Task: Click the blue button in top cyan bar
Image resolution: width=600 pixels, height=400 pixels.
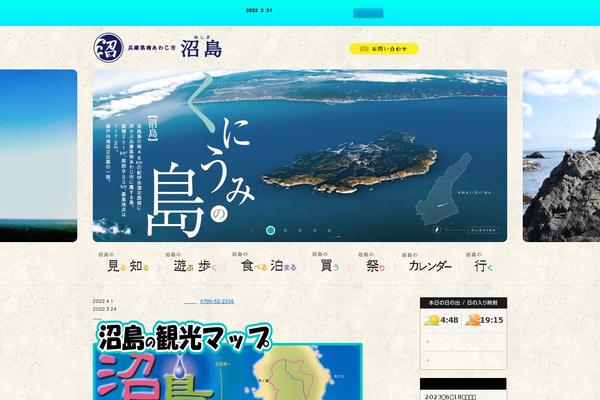Action: point(368,13)
